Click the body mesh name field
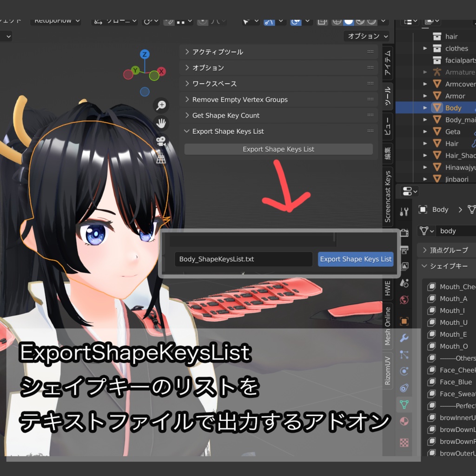This screenshot has width=476, height=476. point(456,231)
